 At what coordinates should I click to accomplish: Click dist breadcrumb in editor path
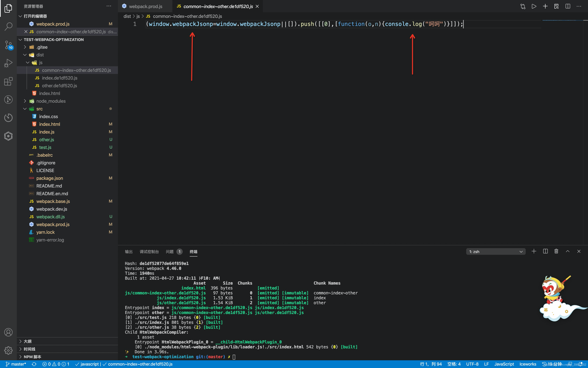(127, 16)
